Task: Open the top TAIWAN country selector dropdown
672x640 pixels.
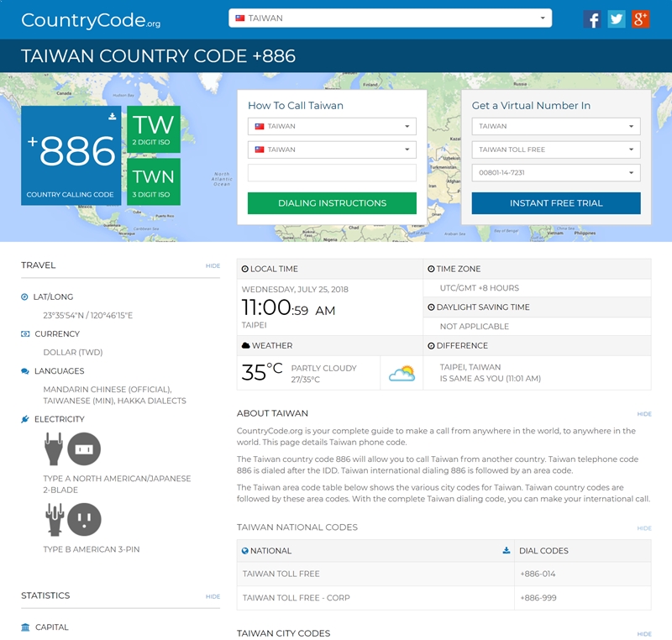Action: (x=390, y=18)
